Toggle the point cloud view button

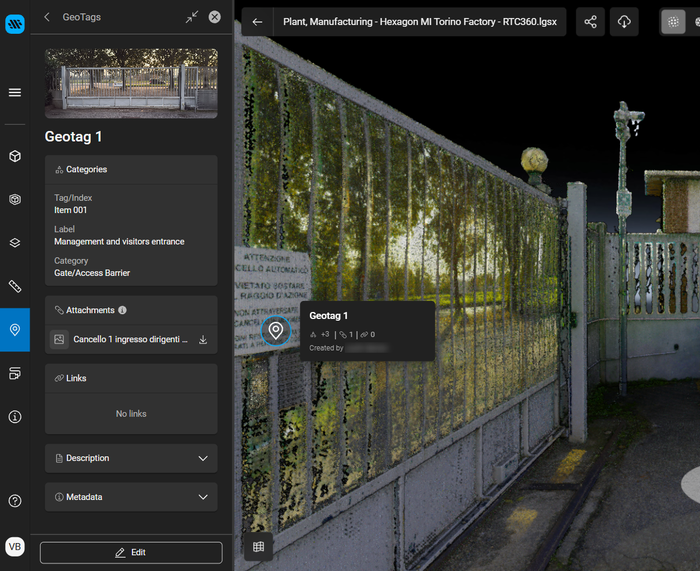(673, 22)
